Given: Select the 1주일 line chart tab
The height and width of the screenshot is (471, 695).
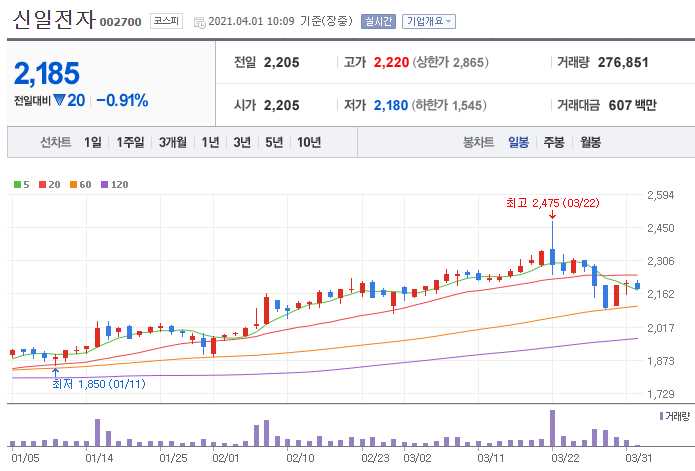Looking at the screenshot, I should [x=130, y=142].
